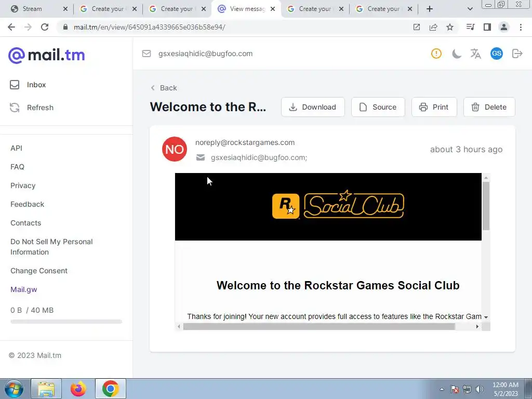Open the GS account avatar
Image resolution: width=532 pixels, height=399 pixels.
point(496,54)
